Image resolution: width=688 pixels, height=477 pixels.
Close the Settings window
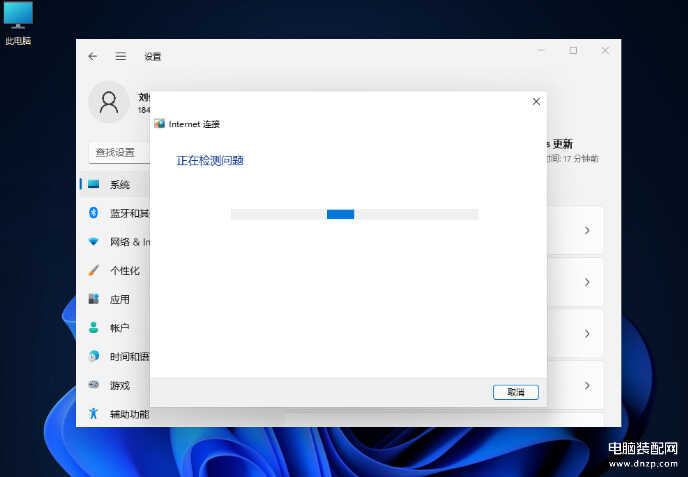(x=605, y=50)
